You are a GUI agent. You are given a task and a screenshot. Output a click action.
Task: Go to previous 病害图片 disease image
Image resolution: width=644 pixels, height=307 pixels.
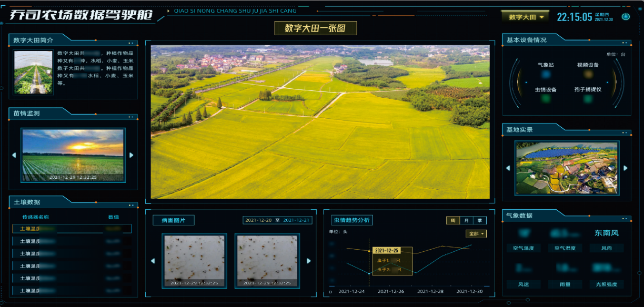point(153,261)
